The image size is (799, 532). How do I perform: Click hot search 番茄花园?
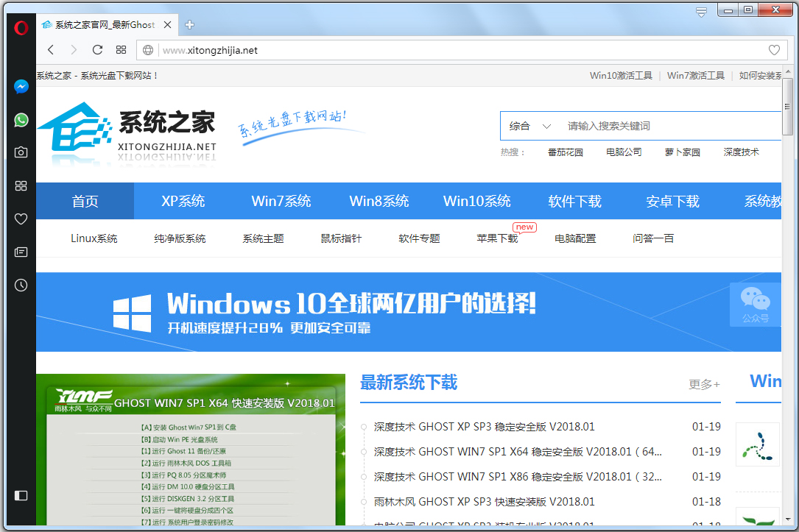(565, 152)
